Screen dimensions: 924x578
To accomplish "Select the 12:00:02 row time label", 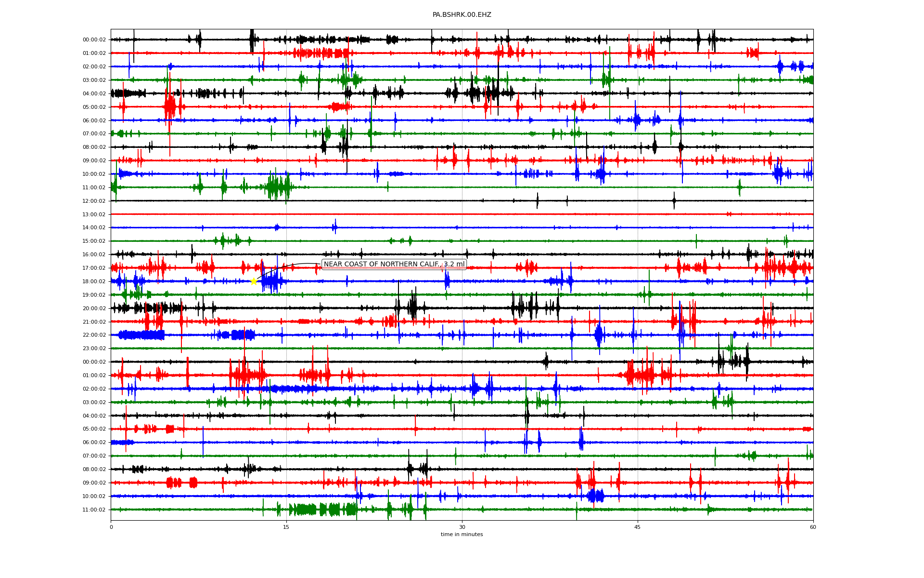I will [x=94, y=201].
